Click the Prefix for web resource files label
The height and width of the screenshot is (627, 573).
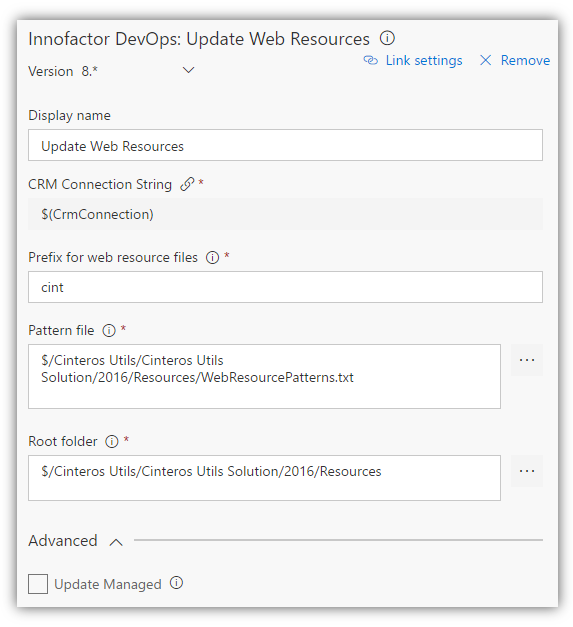pyautogui.click(x=113, y=258)
